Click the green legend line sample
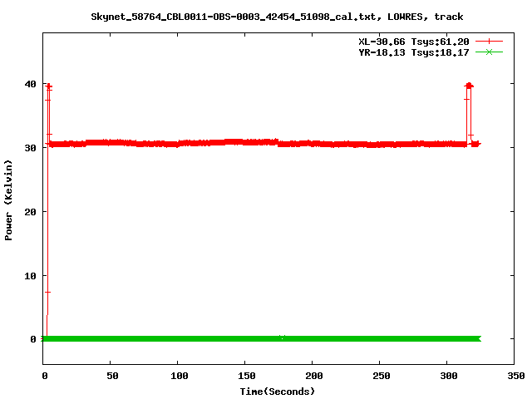This screenshot has width=532, height=399. point(489,52)
